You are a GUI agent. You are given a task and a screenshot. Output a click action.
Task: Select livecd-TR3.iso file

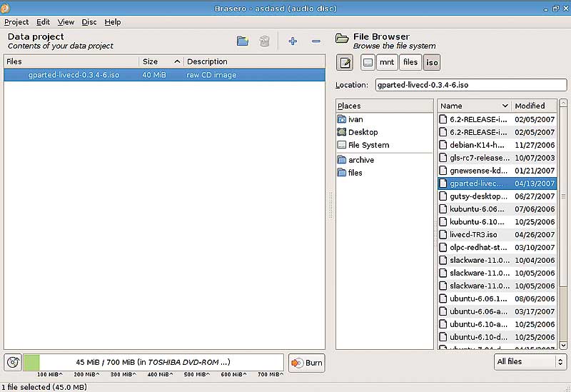point(497,235)
